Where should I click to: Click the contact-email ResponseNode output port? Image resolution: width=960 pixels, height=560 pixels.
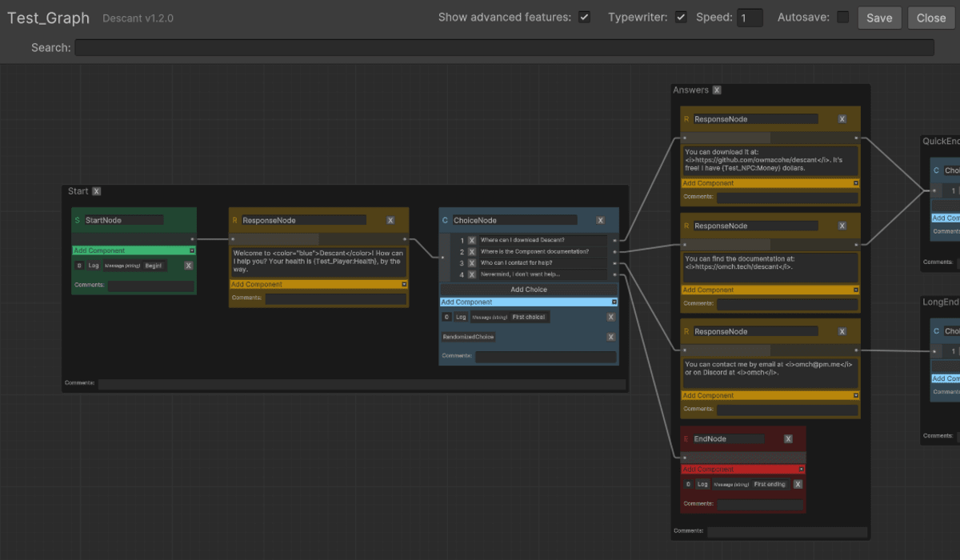(856, 350)
